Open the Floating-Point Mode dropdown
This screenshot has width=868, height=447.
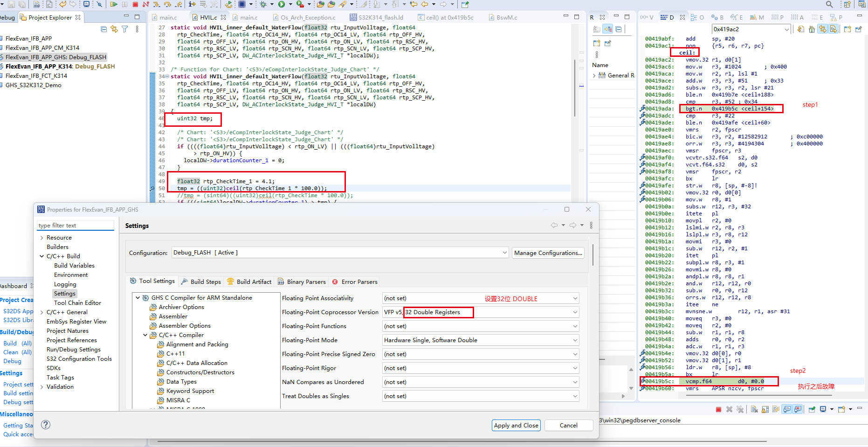pyautogui.click(x=481, y=340)
